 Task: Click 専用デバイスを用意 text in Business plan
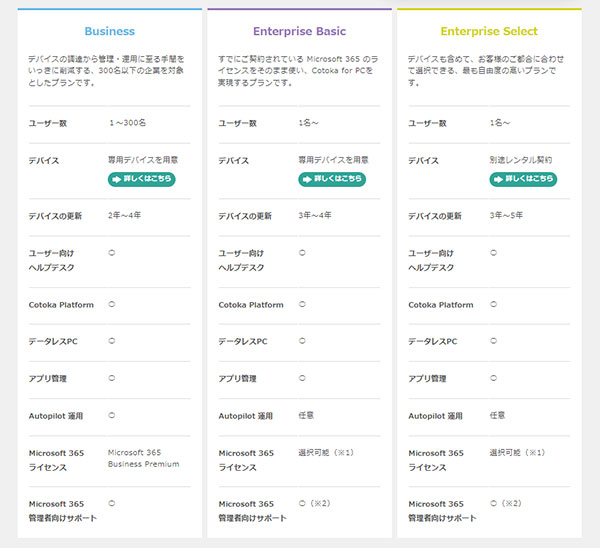click(143, 160)
